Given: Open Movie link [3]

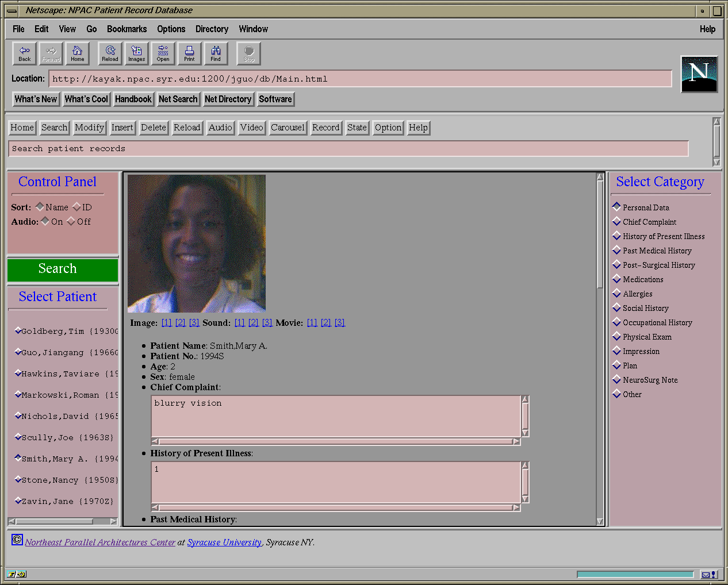Looking at the screenshot, I should [339, 322].
